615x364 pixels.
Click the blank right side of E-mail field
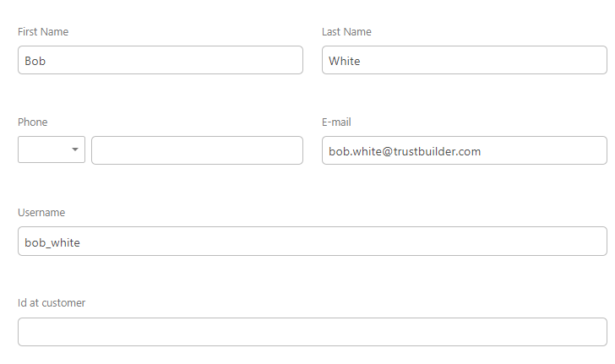[x=558, y=150]
